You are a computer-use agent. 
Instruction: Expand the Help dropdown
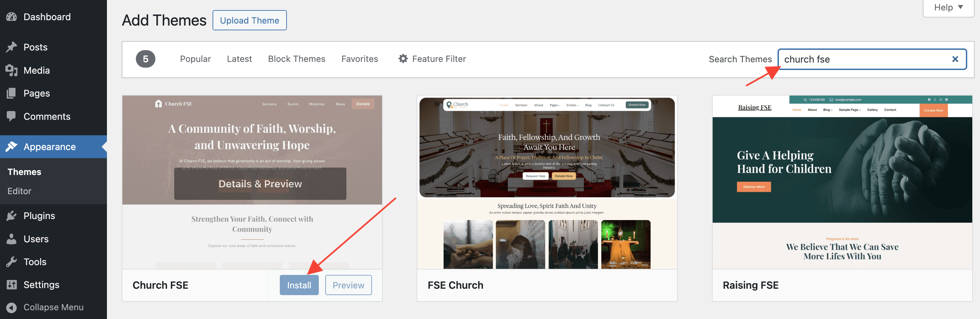[948, 8]
